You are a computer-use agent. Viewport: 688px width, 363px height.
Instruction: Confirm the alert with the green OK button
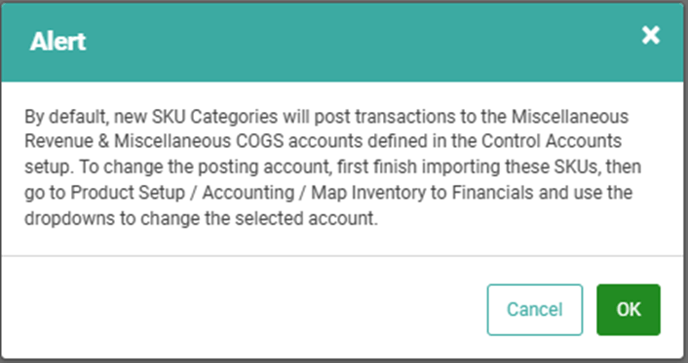(628, 309)
